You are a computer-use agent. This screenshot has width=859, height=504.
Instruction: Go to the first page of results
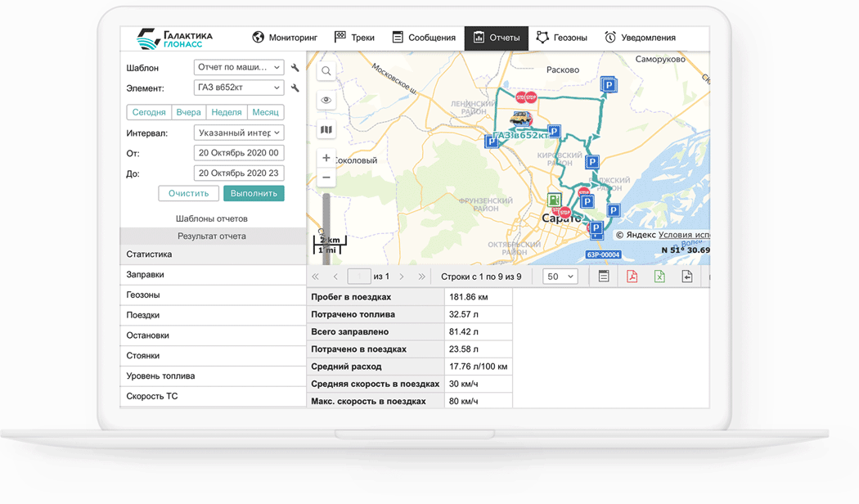click(x=315, y=277)
